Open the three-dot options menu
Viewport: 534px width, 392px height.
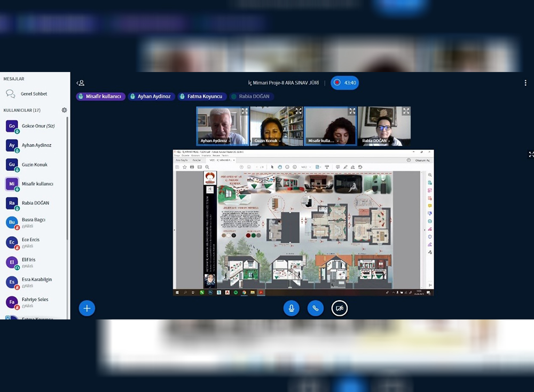click(525, 83)
